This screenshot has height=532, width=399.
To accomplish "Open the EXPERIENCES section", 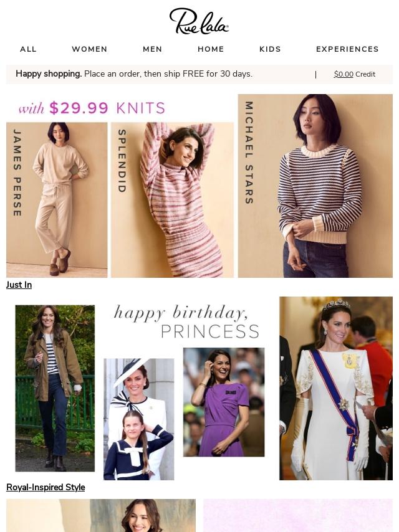I will (x=347, y=49).
